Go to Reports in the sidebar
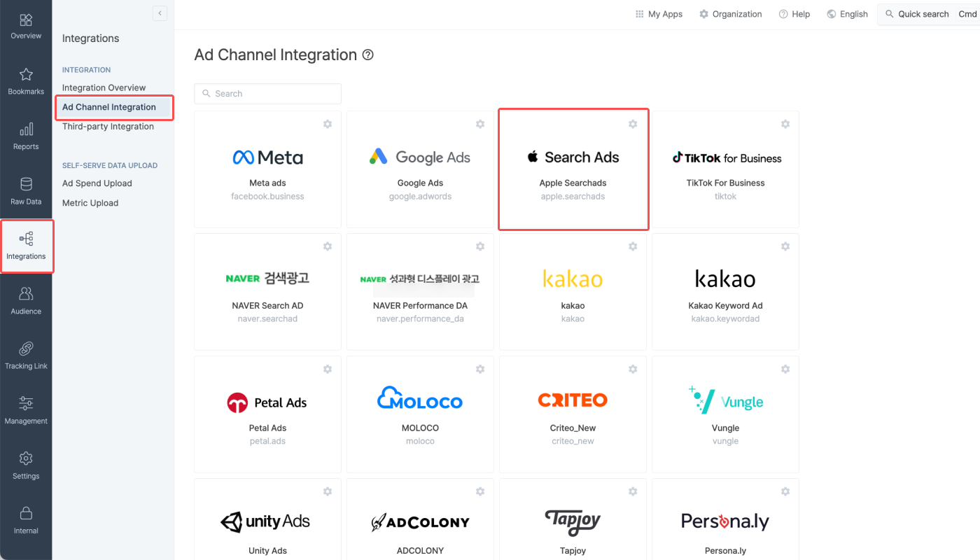This screenshot has height=560, width=980. click(x=26, y=136)
